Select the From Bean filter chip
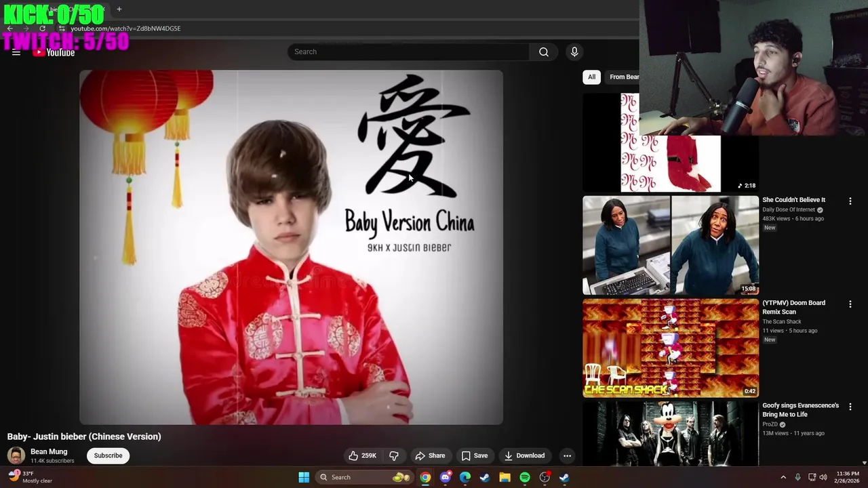The height and width of the screenshot is (488, 868). pyautogui.click(x=623, y=77)
